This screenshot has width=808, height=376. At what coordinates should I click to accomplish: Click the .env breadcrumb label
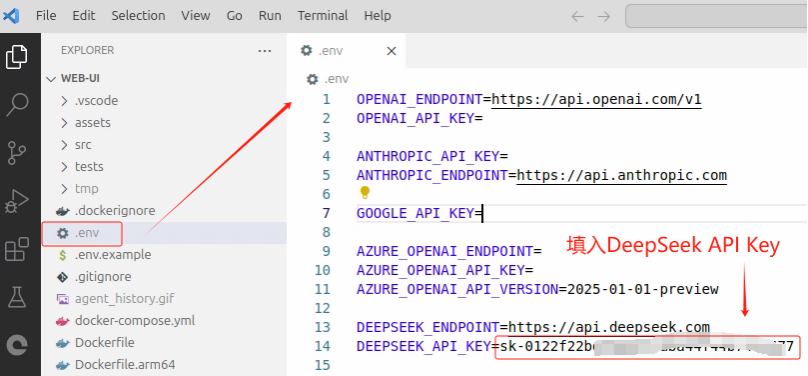[336, 79]
